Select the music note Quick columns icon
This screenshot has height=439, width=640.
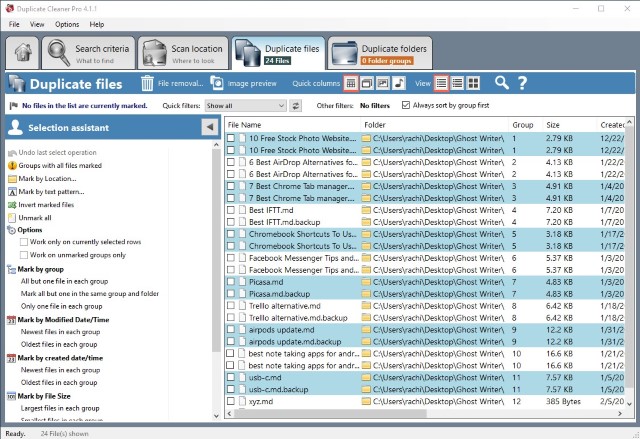(x=399, y=83)
